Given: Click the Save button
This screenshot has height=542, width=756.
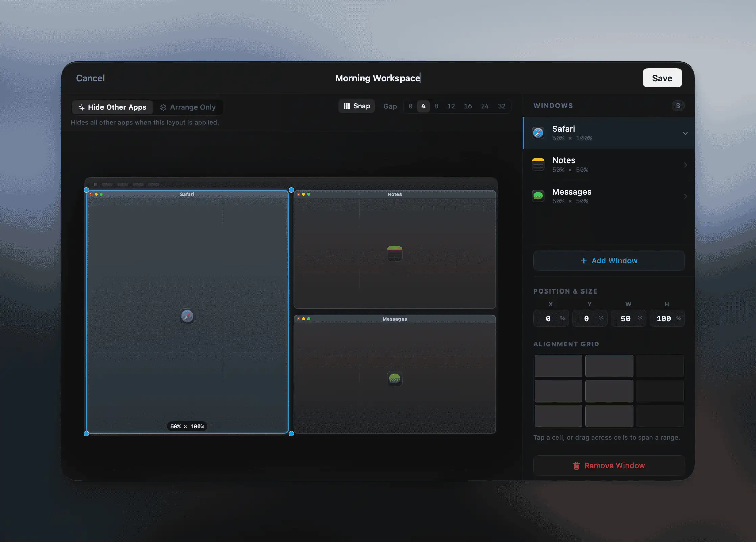Looking at the screenshot, I should tap(662, 78).
